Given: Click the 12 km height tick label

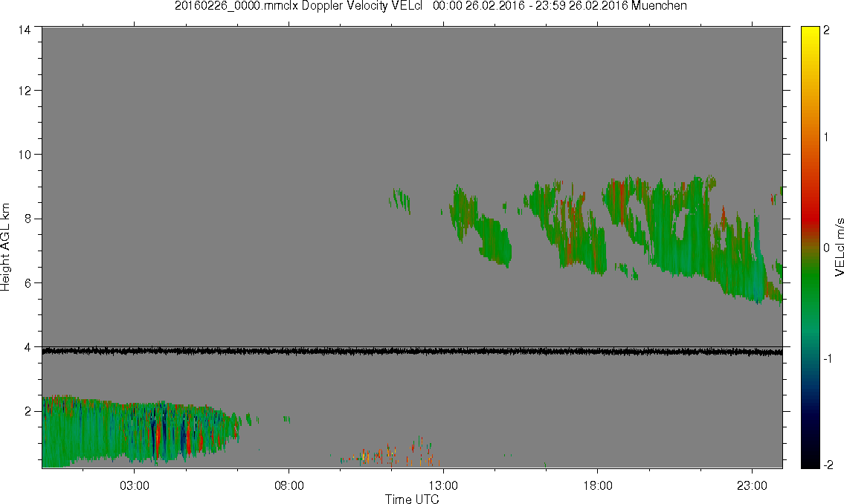Looking at the screenshot, I should 25,91.
